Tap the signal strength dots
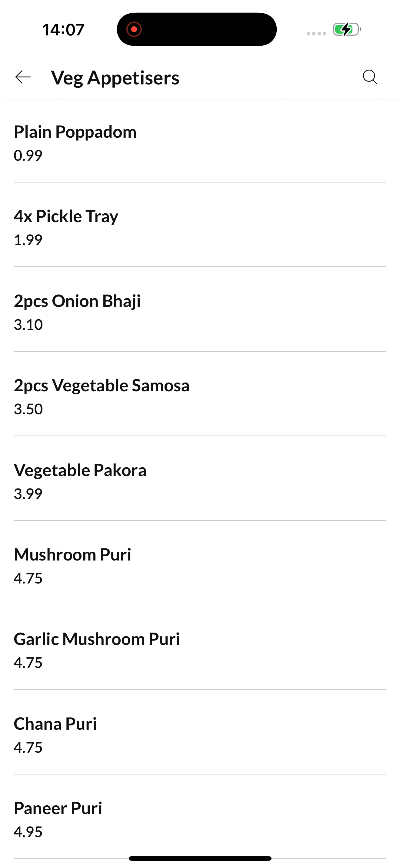This screenshot has width=400, height=868. point(316,33)
